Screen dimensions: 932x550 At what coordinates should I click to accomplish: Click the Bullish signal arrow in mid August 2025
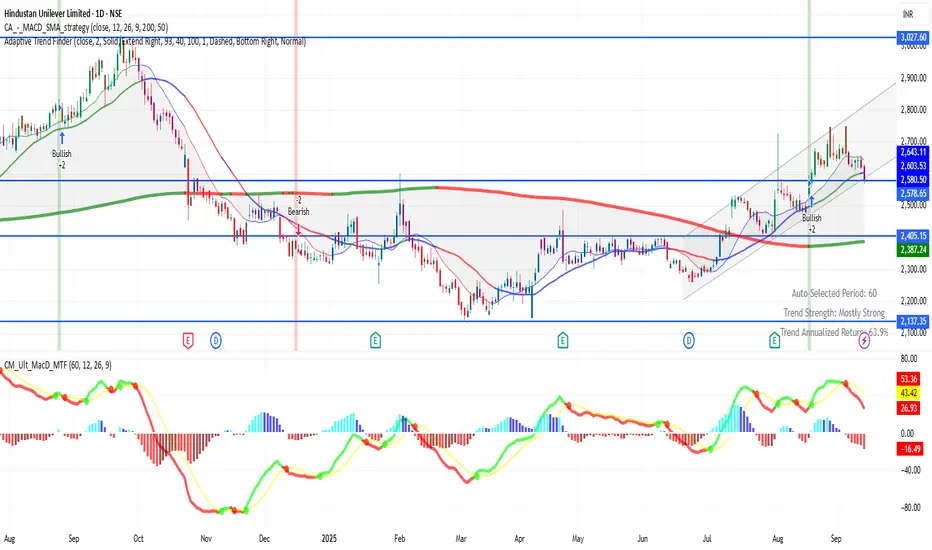[x=811, y=202]
